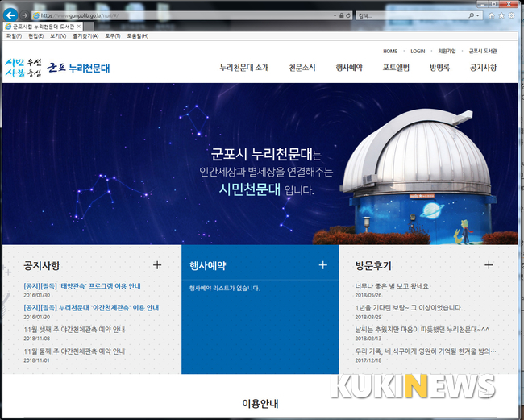Viewport: 524px width, 420px height.
Task: Click the date 2018/05/26 under reviews
Action: click(368, 295)
